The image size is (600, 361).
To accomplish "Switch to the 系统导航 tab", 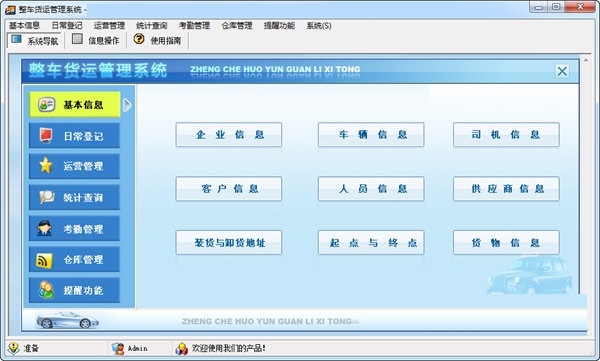I will coord(34,41).
